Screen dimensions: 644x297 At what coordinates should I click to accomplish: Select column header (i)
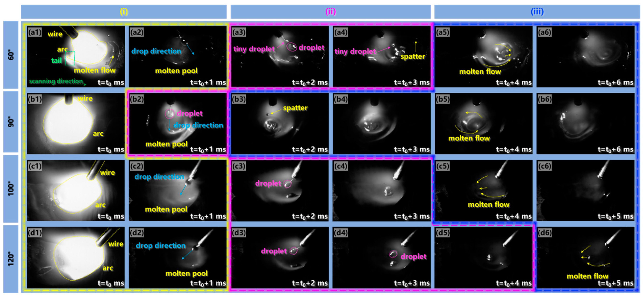click(124, 12)
